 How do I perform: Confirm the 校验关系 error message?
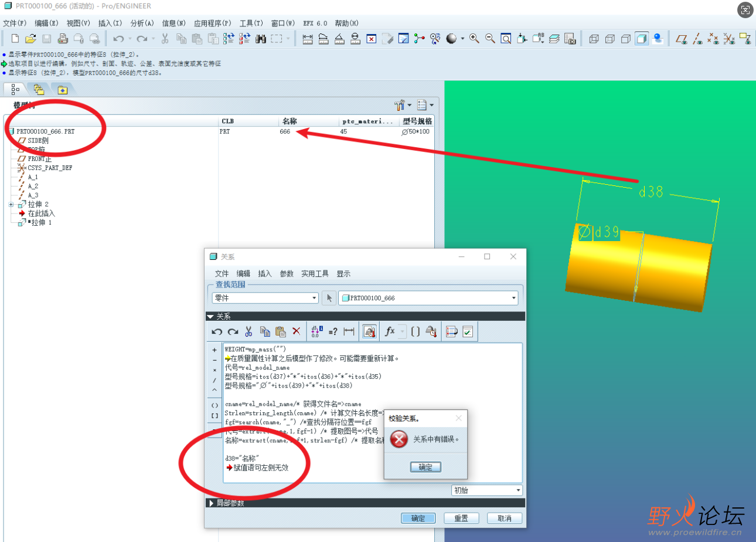coord(426,468)
